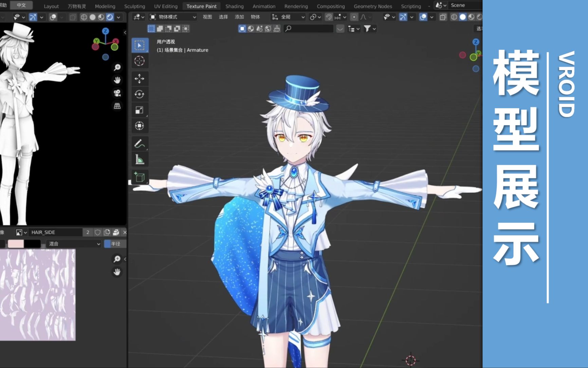Select the Annotate tool
The height and width of the screenshot is (368, 588).
coord(140,144)
